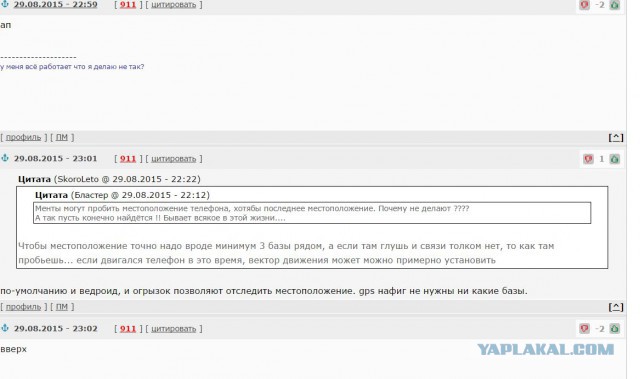Click the anchor icon of the 23:01 post

tap(5, 158)
